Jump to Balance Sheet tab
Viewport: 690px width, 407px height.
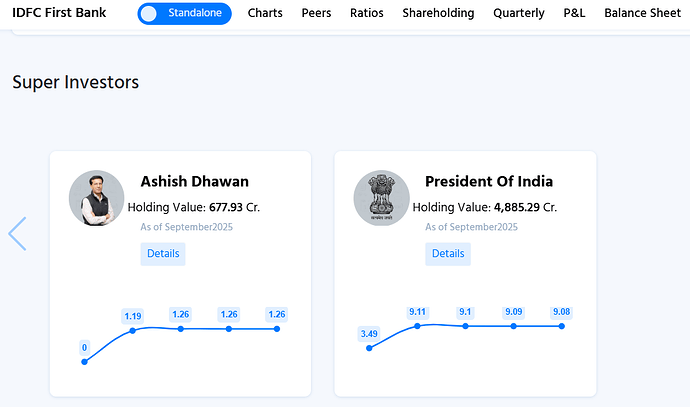pos(642,14)
